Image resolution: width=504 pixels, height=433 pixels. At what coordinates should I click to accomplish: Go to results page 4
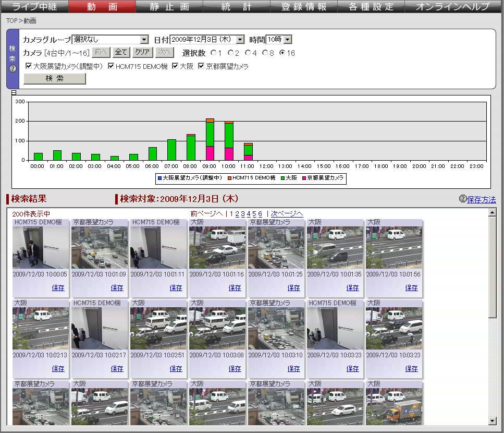[x=249, y=214]
